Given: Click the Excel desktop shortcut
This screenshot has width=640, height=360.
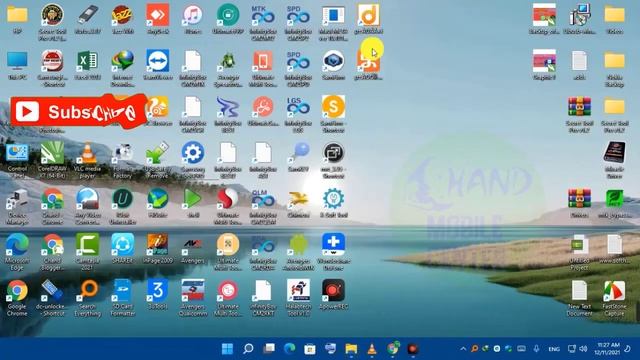Looking at the screenshot, I should 87,64.
